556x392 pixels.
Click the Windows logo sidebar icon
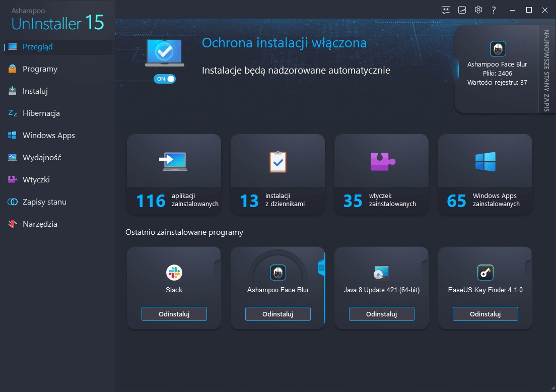pos(13,135)
